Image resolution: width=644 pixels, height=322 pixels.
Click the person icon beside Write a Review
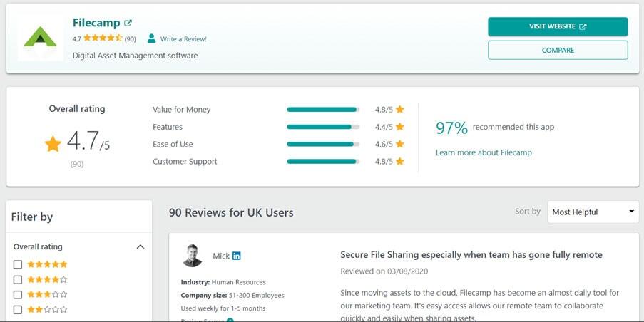tap(152, 38)
